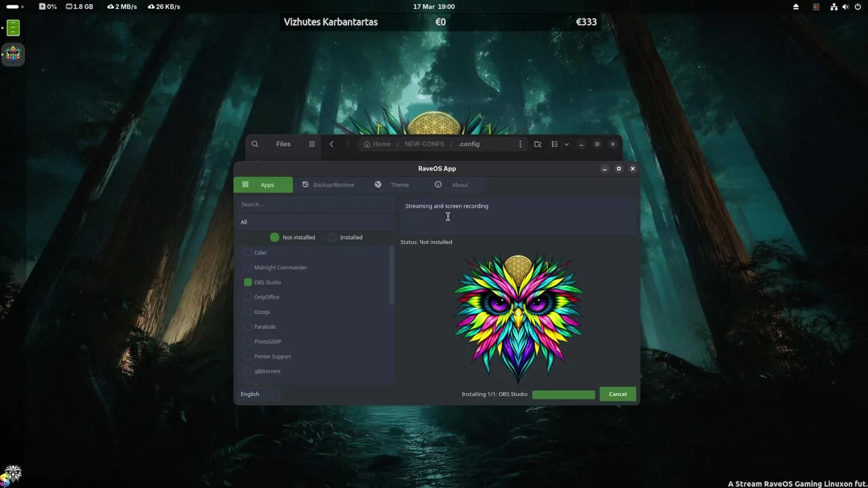868x488 pixels.
Task: Select the Installed filter
Action: [345, 237]
